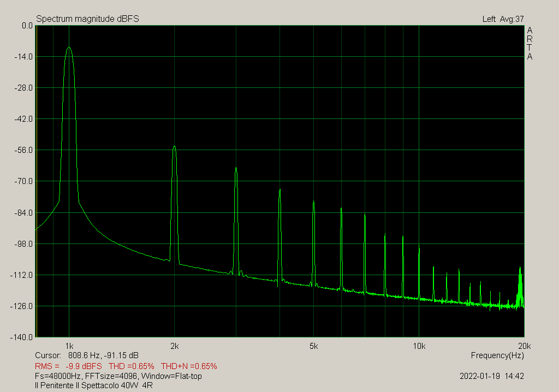Click the -84.0 y-axis label
Screen dimensions: 559x392
pyautogui.click(x=23, y=212)
